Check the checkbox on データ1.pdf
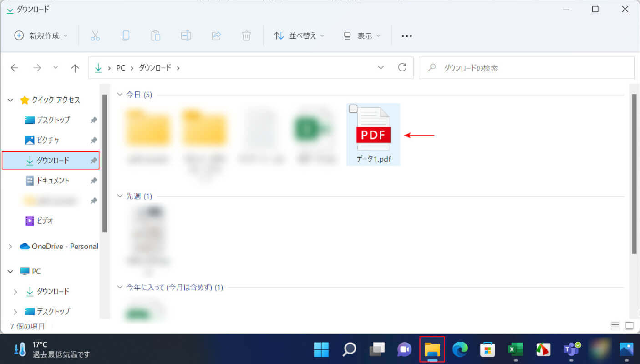Image resolution: width=640 pixels, height=364 pixels. click(x=353, y=109)
